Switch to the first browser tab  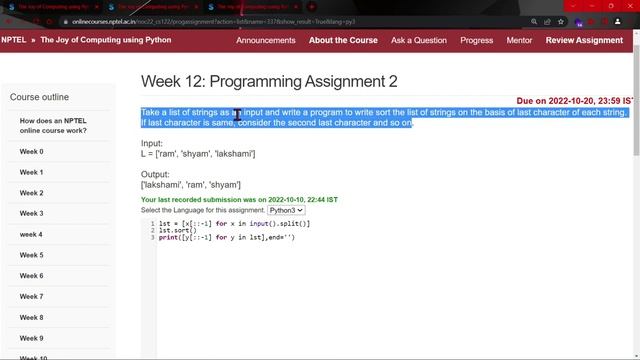[53, 7]
